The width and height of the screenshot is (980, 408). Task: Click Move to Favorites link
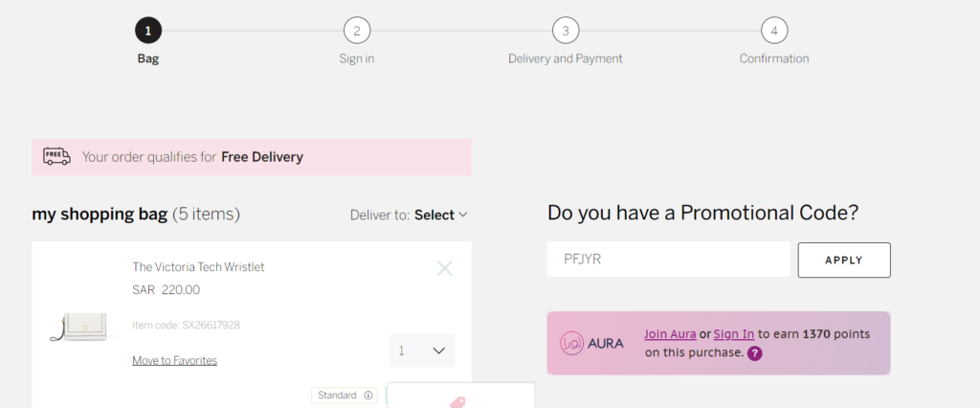click(174, 360)
